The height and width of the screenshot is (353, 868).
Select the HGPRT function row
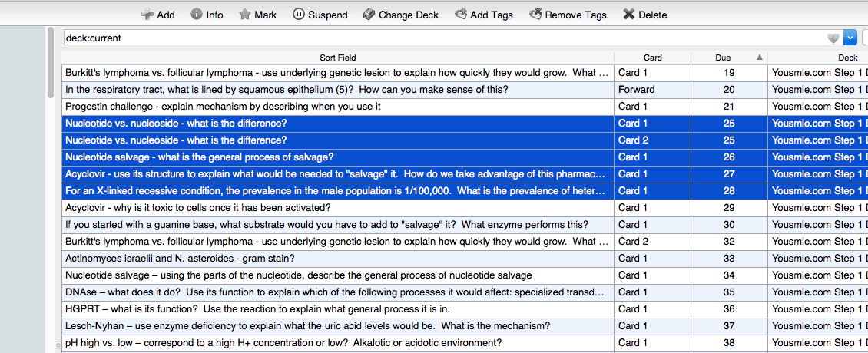(x=465, y=309)
